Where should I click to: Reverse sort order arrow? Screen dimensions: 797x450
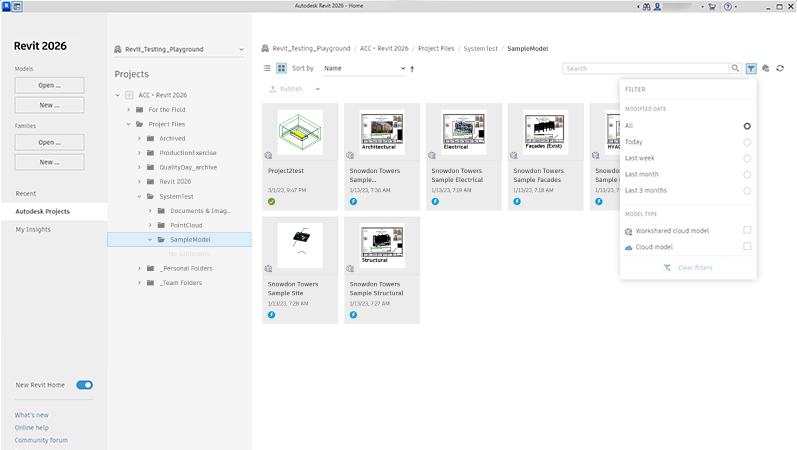point(412,69)
